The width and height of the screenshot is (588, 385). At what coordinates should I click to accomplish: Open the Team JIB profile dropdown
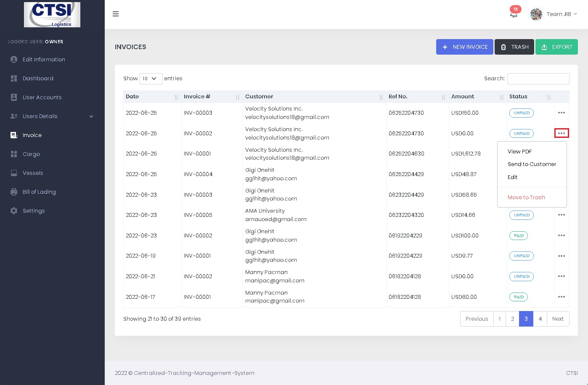coord(554,14)
